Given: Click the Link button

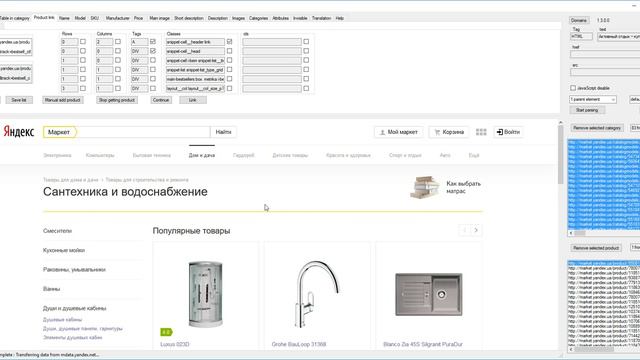Looking at the screenshot, I should [193, 100].
